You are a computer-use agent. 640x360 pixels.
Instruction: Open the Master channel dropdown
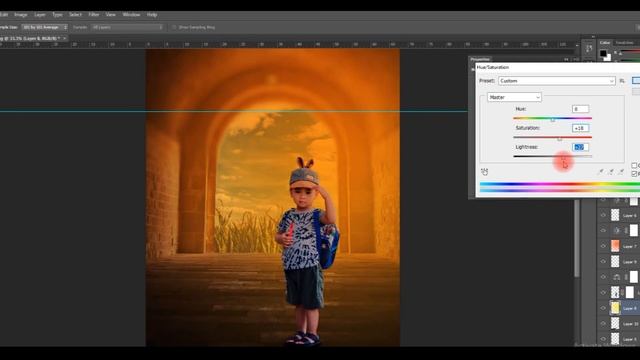click(x=514, y=97)
